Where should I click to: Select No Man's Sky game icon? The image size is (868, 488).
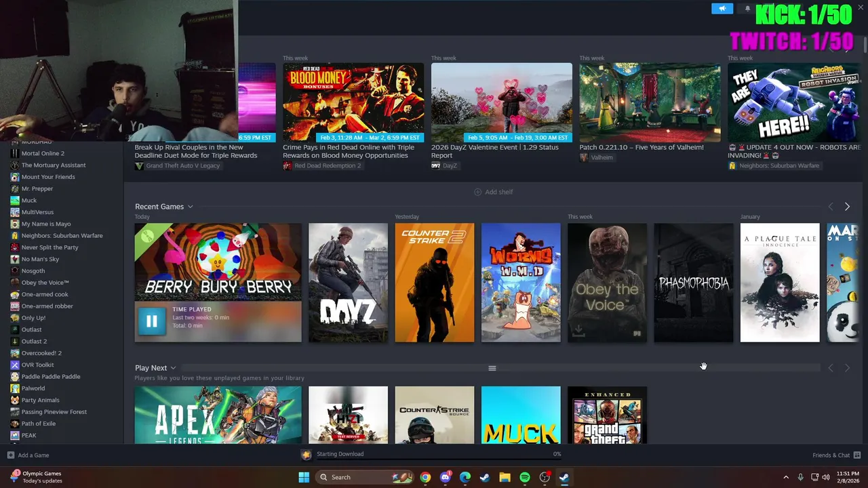coord(15,259)
